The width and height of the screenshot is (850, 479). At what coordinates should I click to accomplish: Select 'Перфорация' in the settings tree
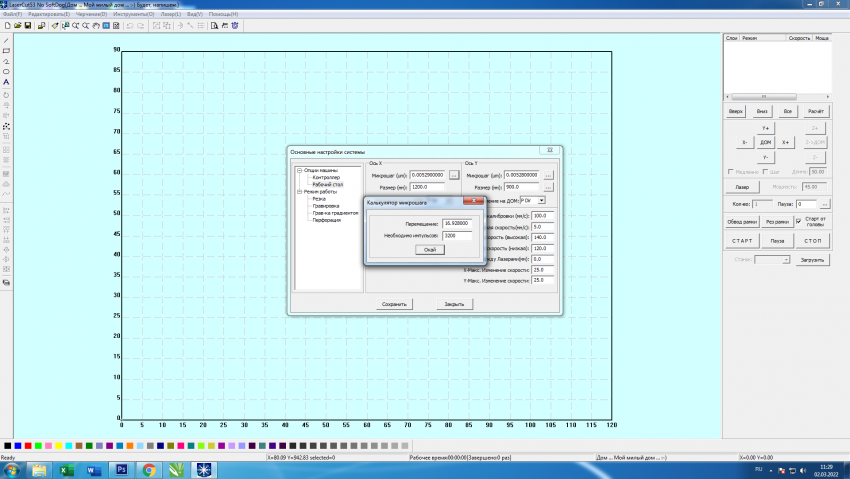(x=326, y=220)
